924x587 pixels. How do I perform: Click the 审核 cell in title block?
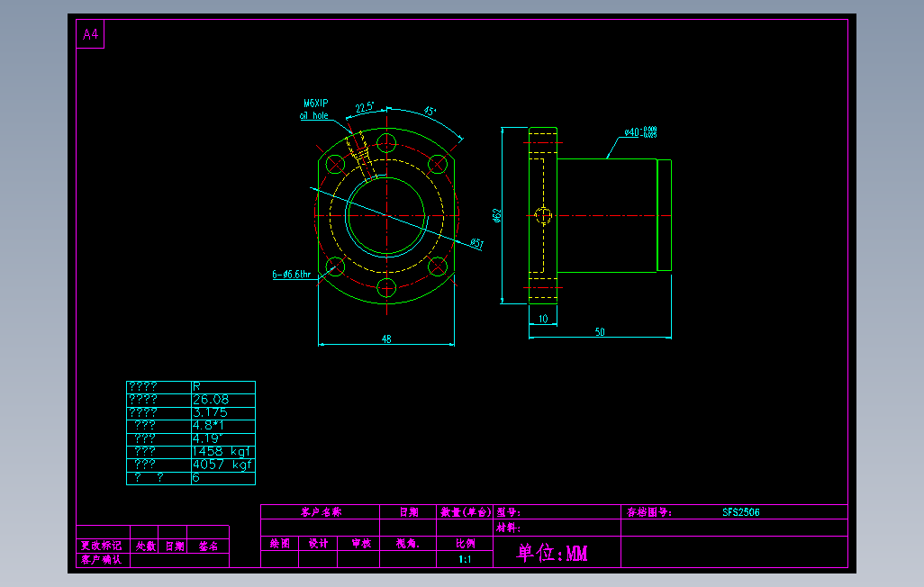click(360, 543)
